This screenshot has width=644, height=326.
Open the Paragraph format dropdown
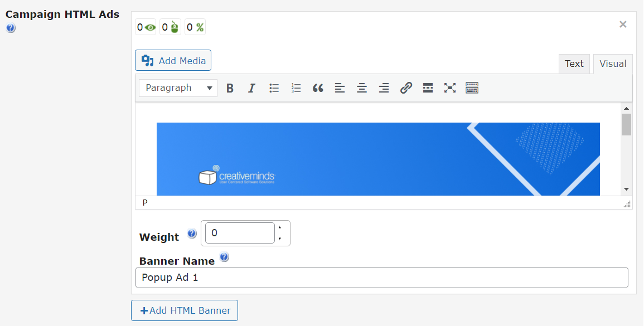pos(178,88)
